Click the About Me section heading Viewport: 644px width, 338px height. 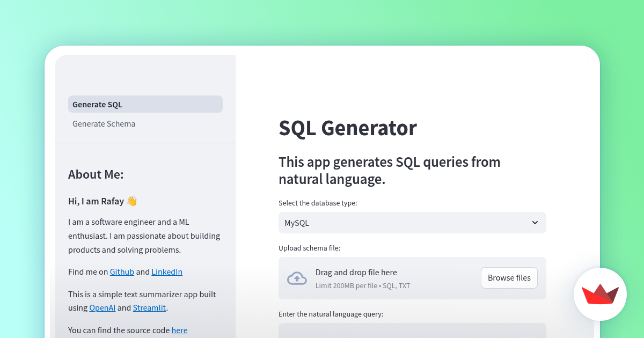coord(96,174)
